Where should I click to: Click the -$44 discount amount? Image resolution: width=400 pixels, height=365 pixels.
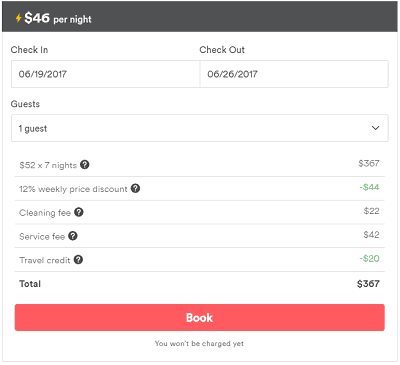point(369,187)
